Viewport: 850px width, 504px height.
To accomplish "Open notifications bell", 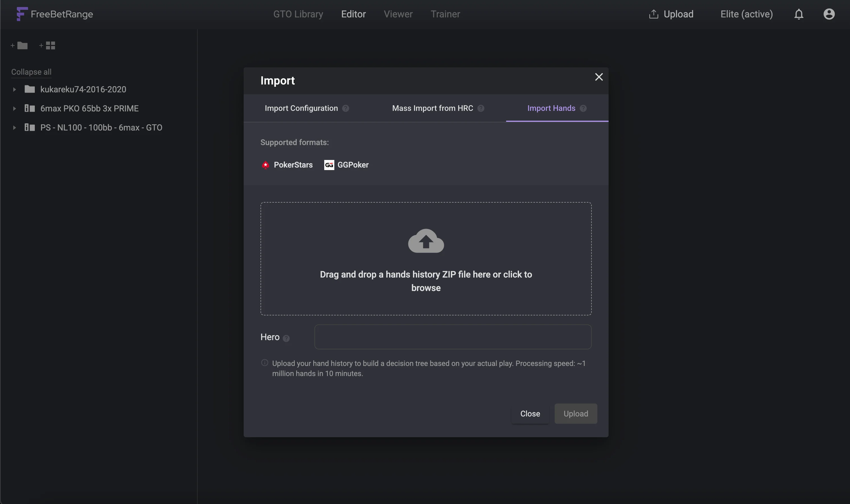I will tap(799, 14).
